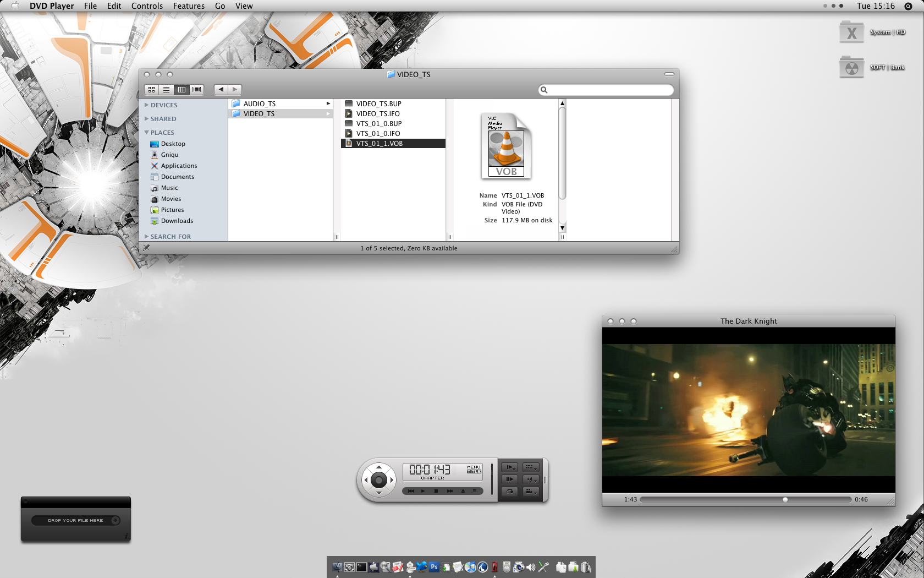Switch Finder to icon view

(151, 90)
